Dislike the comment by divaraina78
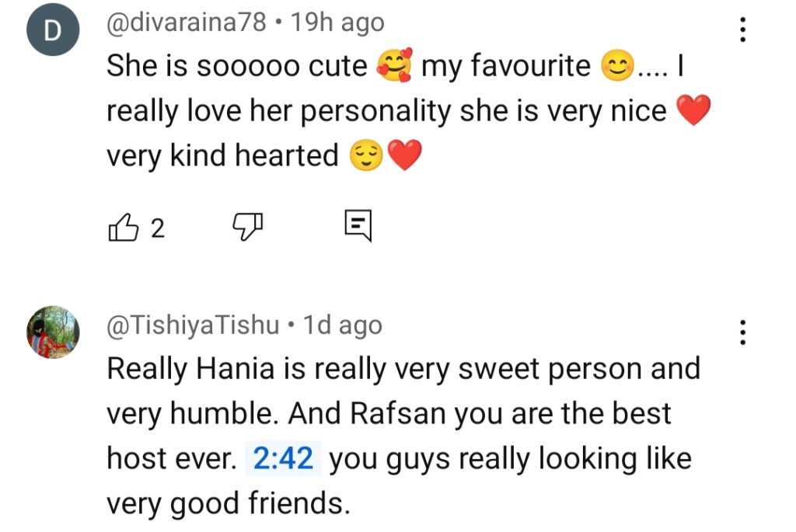The width and height of the screenshot is (796, 532). [249, 227]
